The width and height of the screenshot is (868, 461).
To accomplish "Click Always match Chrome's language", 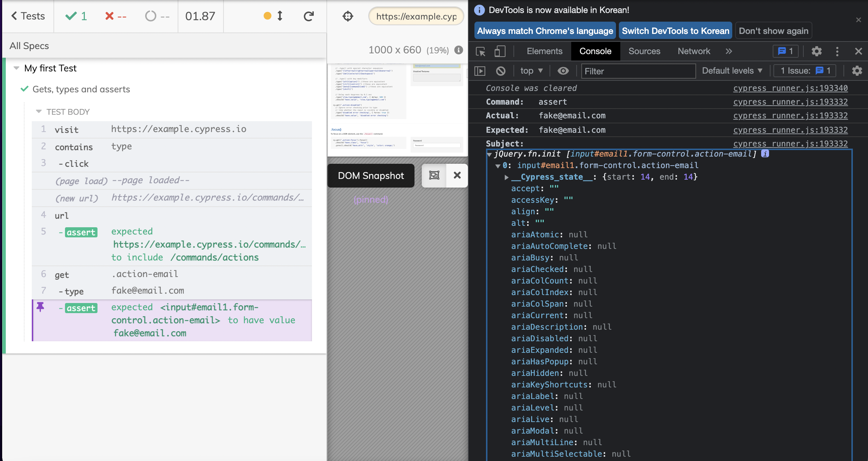I will (x=545, y=31).
